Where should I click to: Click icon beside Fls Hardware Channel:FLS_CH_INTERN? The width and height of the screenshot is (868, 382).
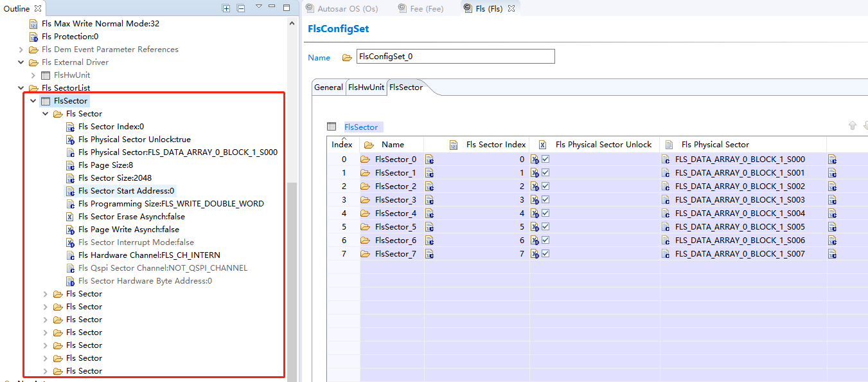pos(71,255)
